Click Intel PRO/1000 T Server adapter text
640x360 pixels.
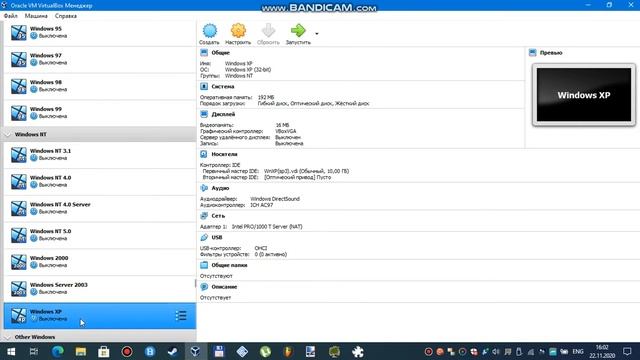coord(267,226)
